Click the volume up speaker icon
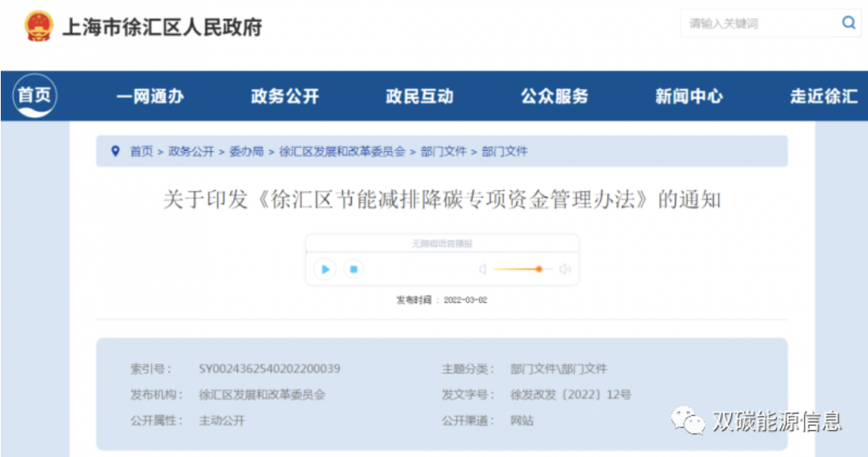Screen dimensions: 868x457 [x=564, y=270]
